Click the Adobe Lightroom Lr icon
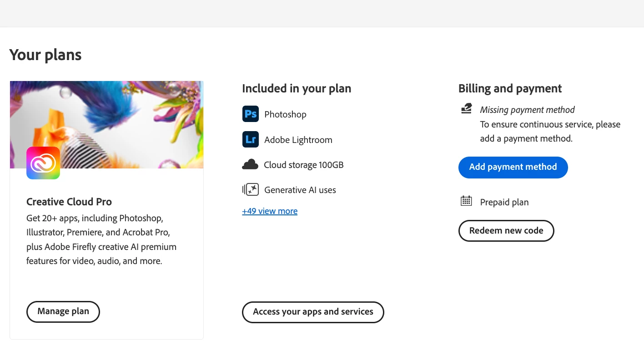Screen dimensions: 644x346 (x=250, y=139)
